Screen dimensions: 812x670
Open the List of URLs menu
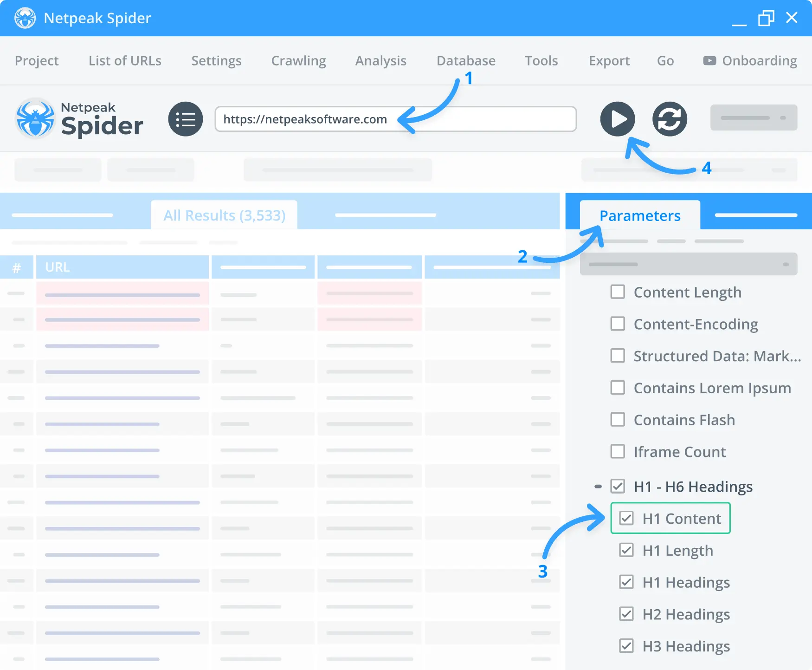point(125,61)
